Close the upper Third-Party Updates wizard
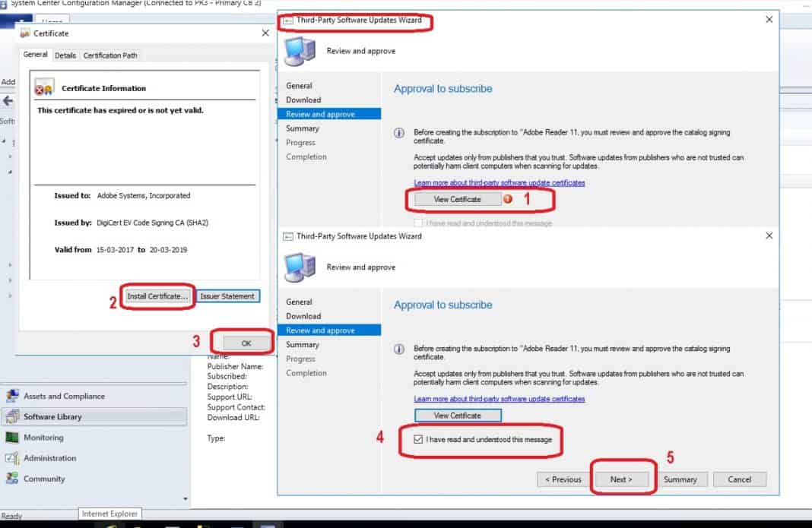 click(x=769, y=19)
